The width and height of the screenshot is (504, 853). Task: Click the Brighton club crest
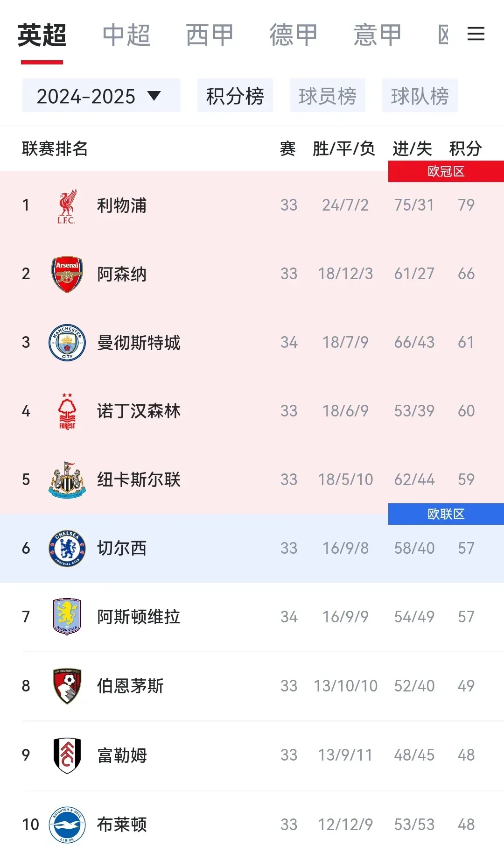[67, 824]
